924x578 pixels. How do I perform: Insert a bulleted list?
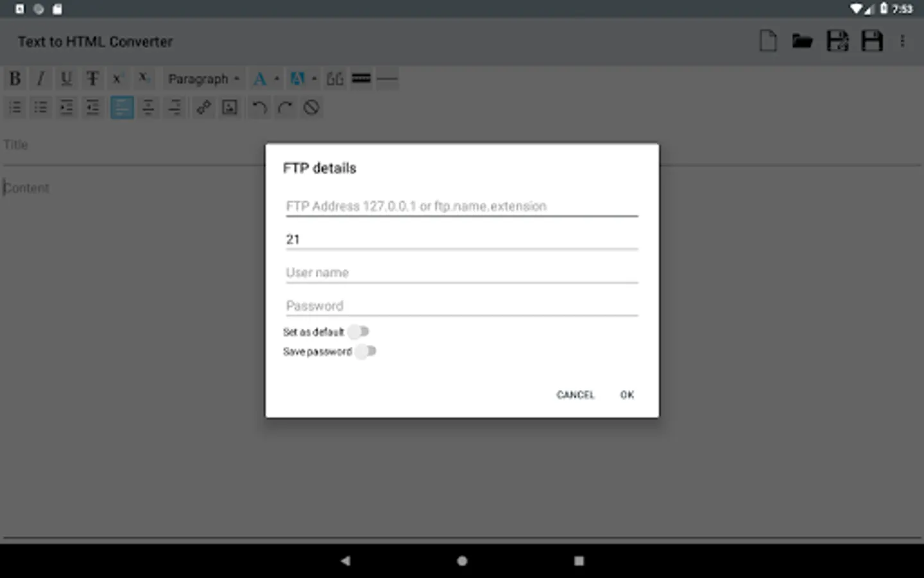40,107
